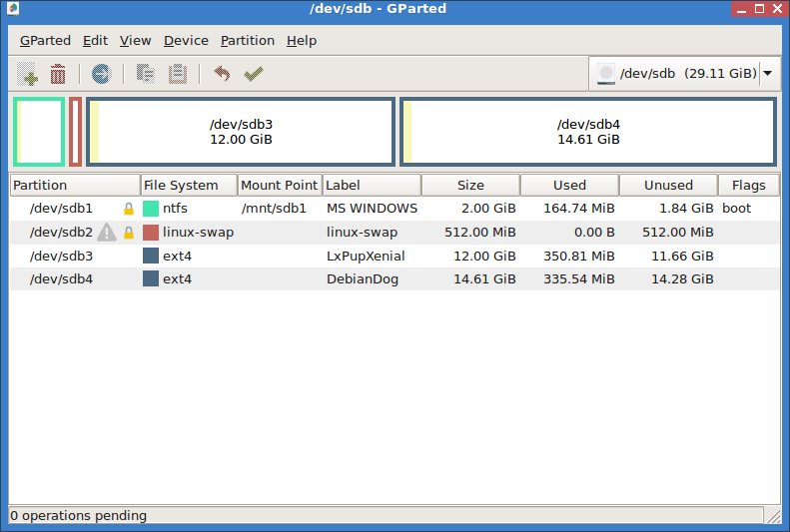
Task: Click the ext4 color swatch for /dev/sdb3
Action: click(x=151, y=256)
